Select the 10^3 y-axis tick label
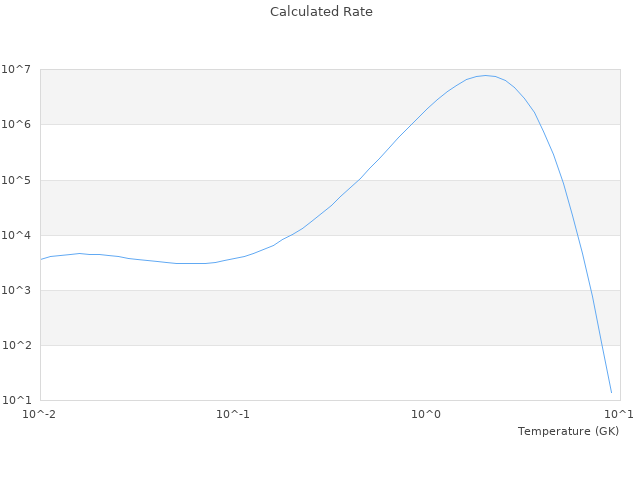640x480 pixels. click(19, 290)
